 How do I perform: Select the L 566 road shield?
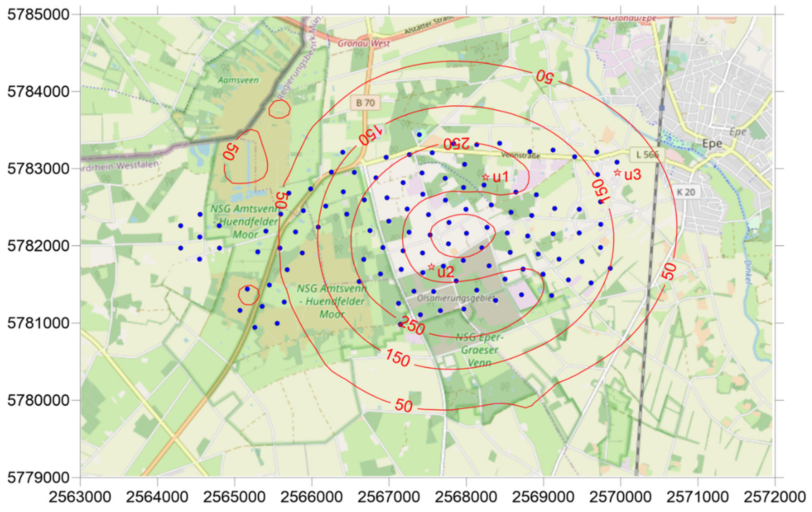pos(647,155)
